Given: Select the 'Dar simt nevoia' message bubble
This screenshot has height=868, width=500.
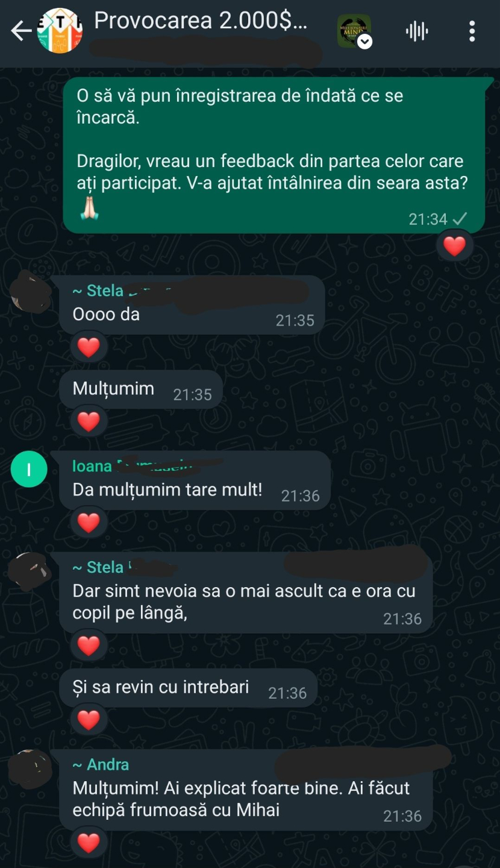Looking at the screenshot, I should 246,593.
